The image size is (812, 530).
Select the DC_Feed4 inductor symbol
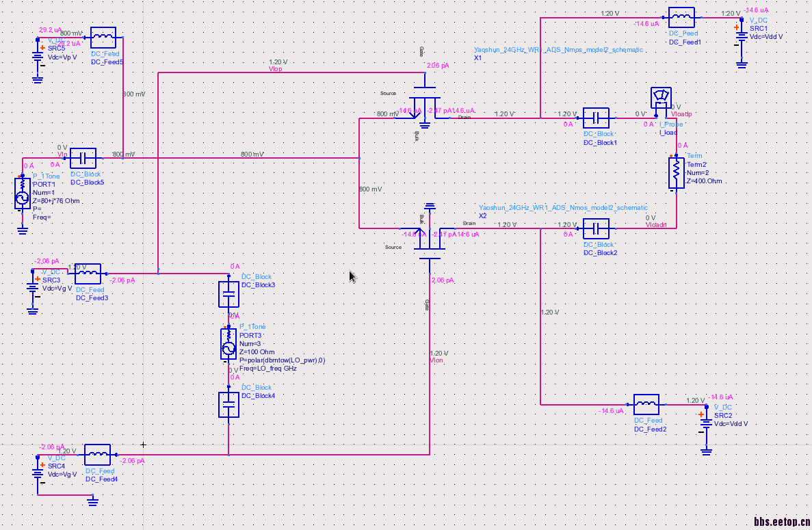[x=97, y=455]
